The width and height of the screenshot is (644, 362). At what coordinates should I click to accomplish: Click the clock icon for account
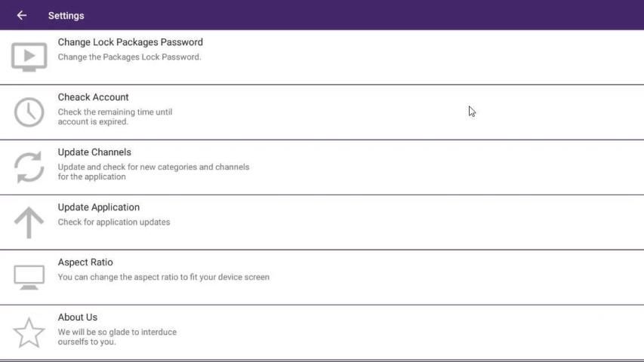pos(29,112)
